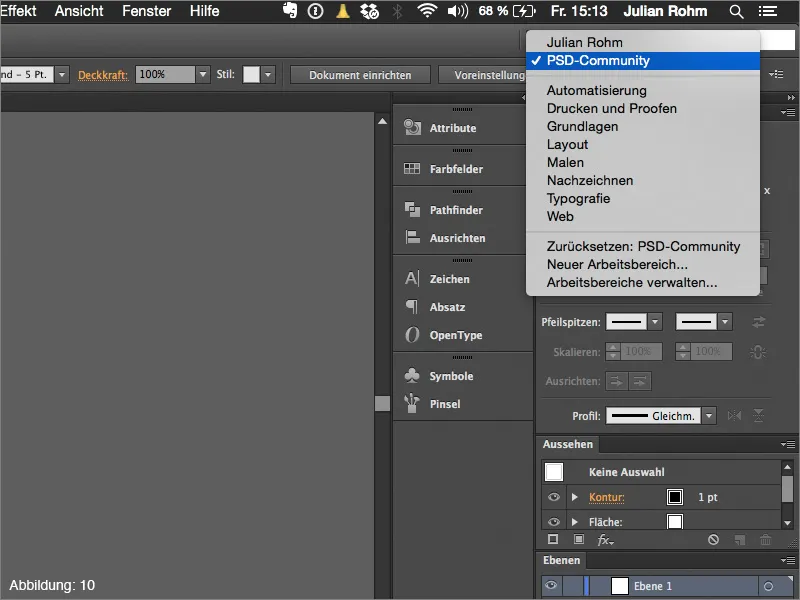The height and width of the screenshot is (600, 800).
Task: Click the duplicate item icon in Aussehen
Action: (739, 540)
